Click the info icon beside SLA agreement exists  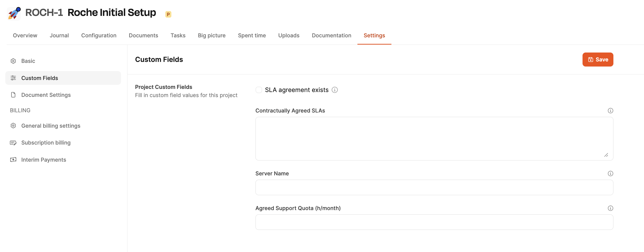[335, 90]
